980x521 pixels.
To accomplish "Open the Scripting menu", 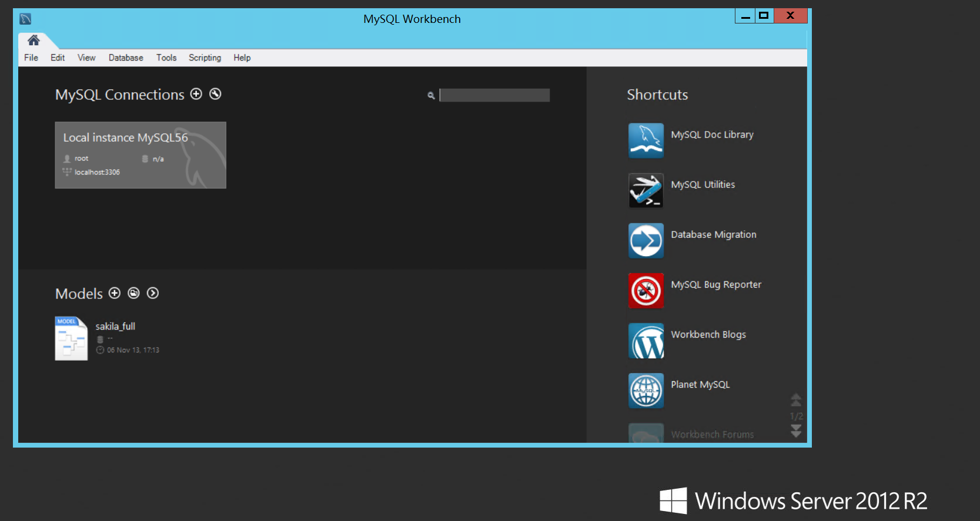I will 205,58.
